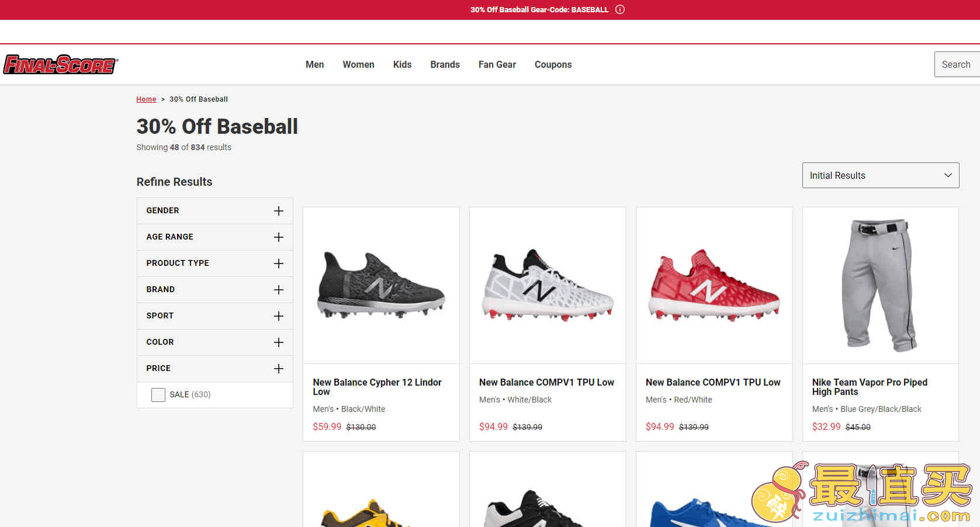This screenshot has height=527, width=980.
Task: Focus the Search input field
Action: (x=957, y=64)
